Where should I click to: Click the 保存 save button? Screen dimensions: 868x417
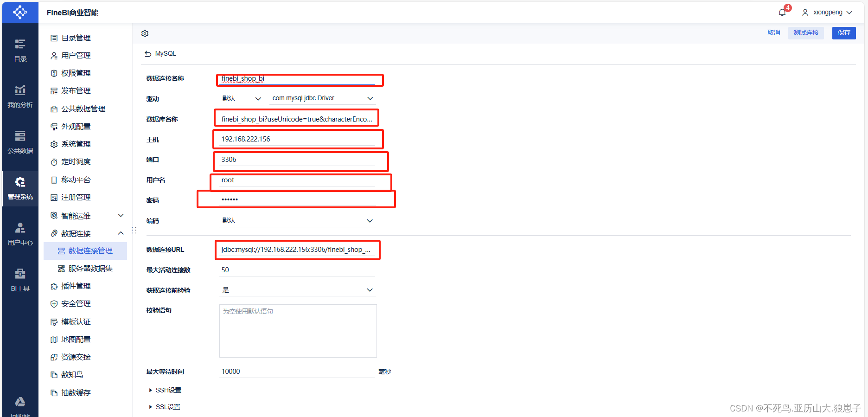point(844,33)
